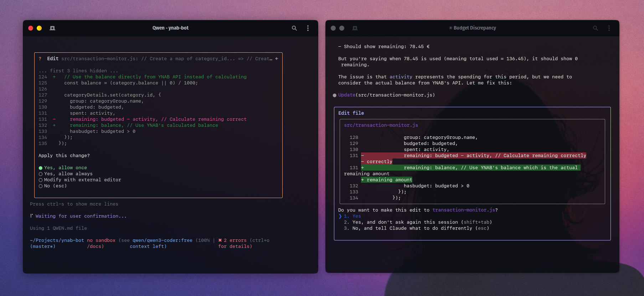Choose 'Modify with external editor' option
644x296 pixels.
(80, 180)
